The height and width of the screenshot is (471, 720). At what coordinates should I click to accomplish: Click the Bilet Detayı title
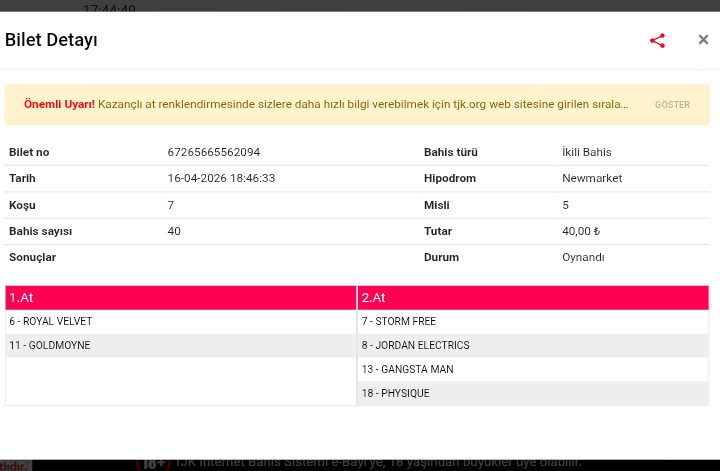(51, 40)
